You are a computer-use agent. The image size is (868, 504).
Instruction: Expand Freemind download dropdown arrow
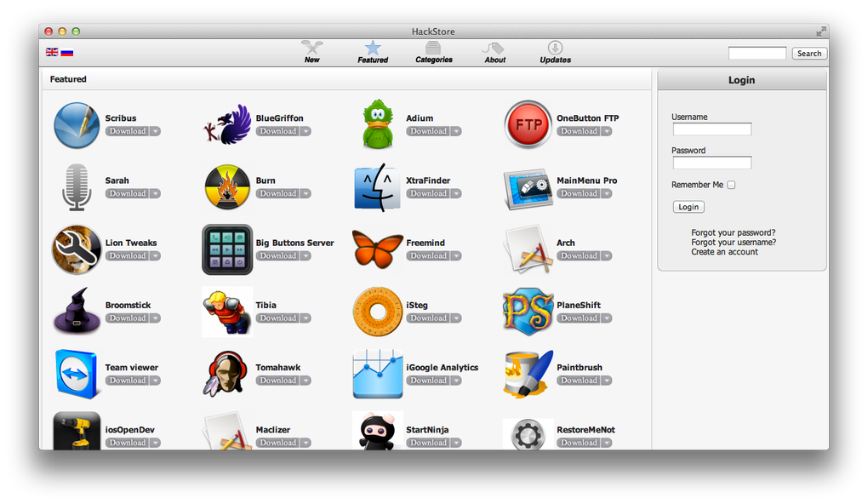pos(457,256)
